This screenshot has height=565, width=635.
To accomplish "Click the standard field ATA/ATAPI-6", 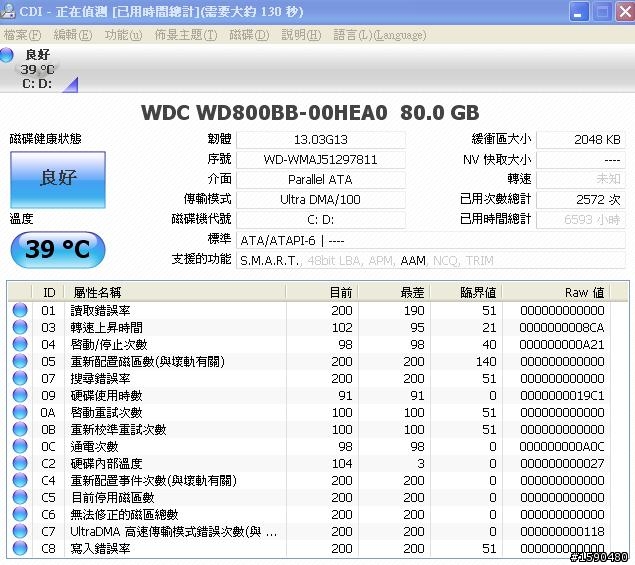I will (431, 241).
